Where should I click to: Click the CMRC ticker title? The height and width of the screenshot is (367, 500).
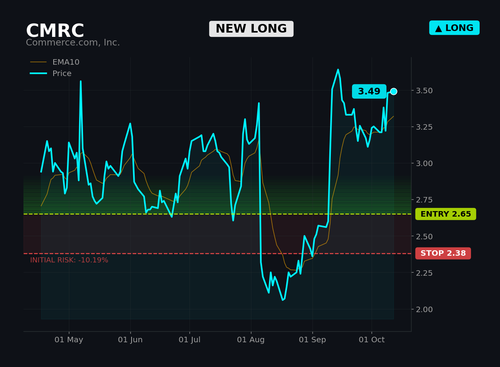pos(55,30)
